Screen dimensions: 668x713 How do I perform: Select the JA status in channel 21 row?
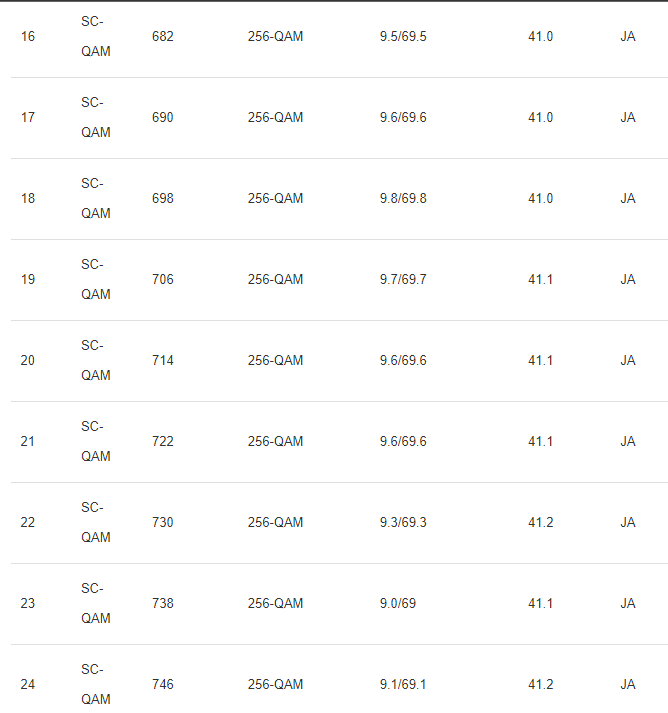tap(628, 442)
